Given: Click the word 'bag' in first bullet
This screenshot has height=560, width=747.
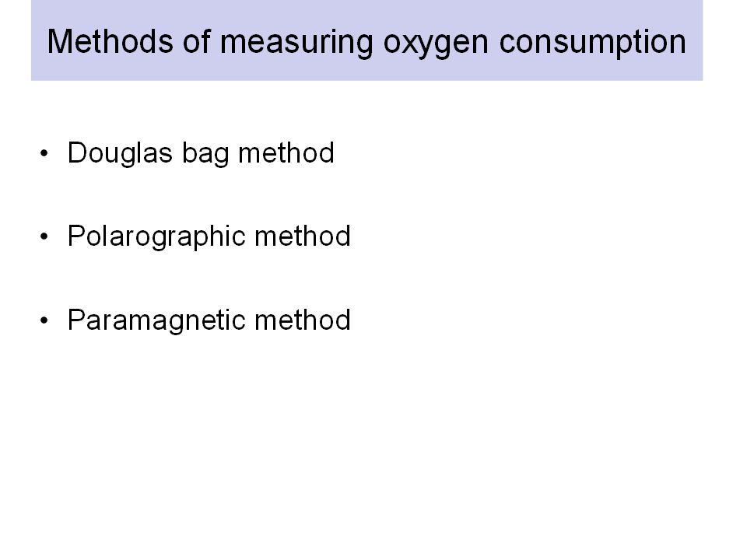Looking at the screenshot, I should tap(205, 154).
